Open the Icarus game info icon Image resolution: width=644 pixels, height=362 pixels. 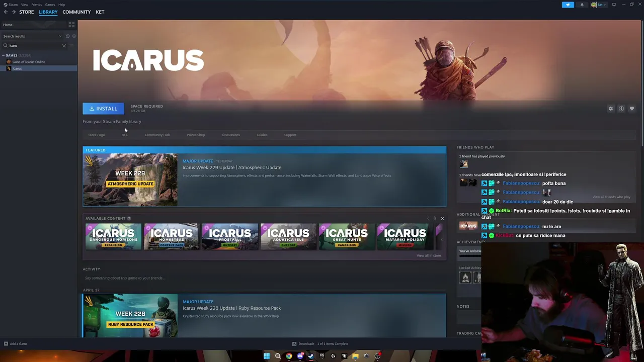(621, 109)
